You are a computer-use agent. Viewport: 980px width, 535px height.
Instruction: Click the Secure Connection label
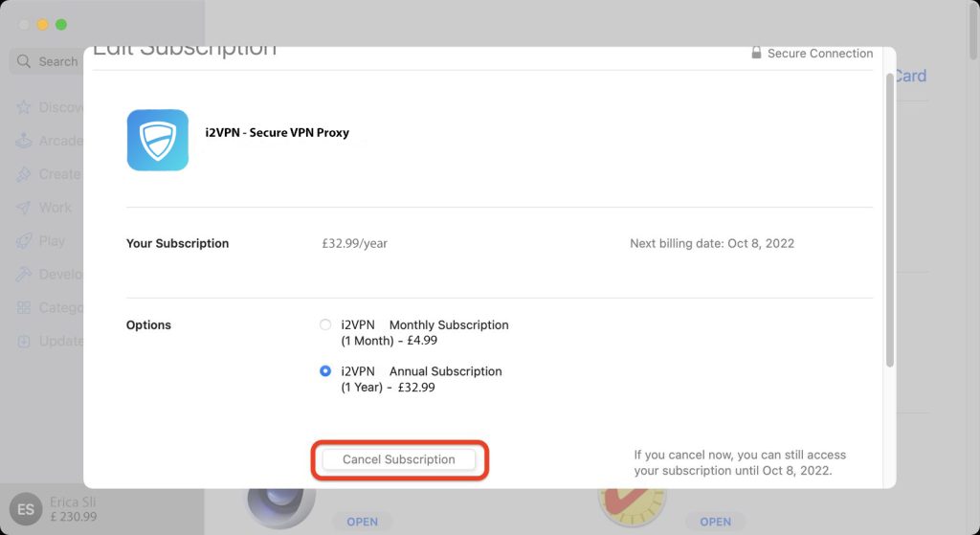820,54
